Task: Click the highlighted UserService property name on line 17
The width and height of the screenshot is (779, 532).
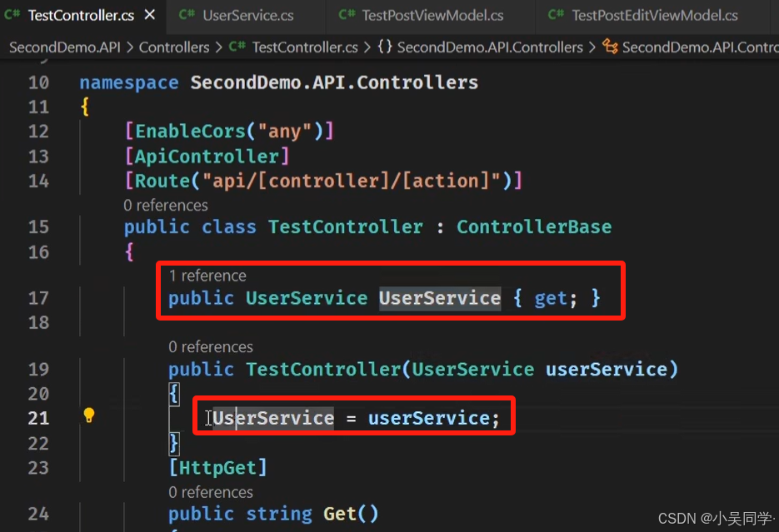Action: coord(440,298)
